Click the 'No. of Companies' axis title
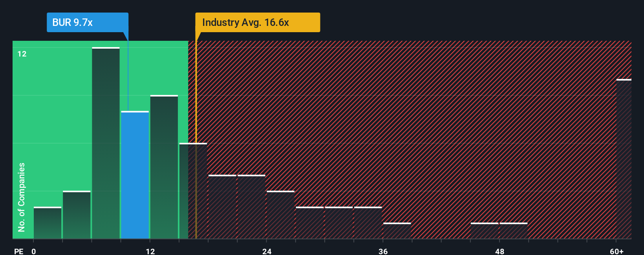Image resolution: width=644 pixels, height=255 pixels. 22,197
